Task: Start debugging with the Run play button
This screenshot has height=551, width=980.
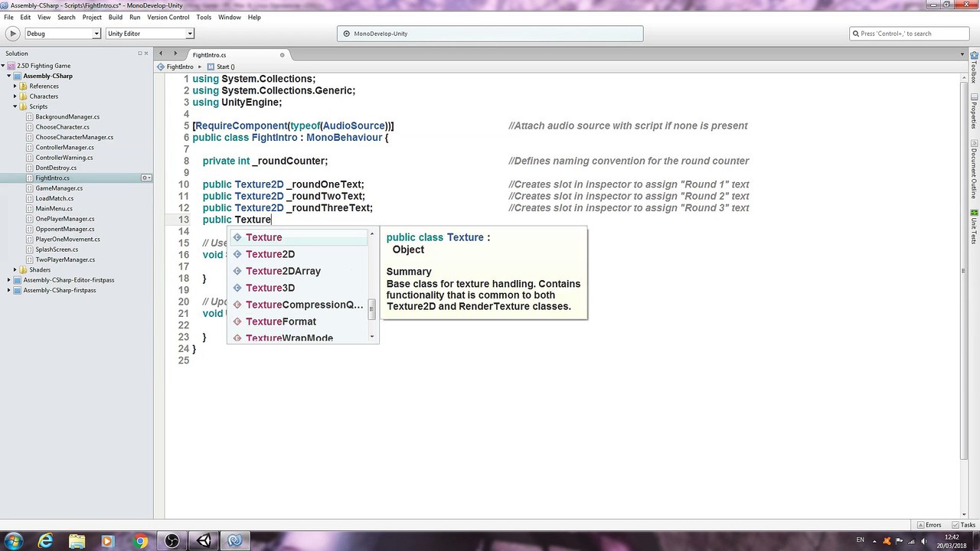Action: click(x=12, y=33)
